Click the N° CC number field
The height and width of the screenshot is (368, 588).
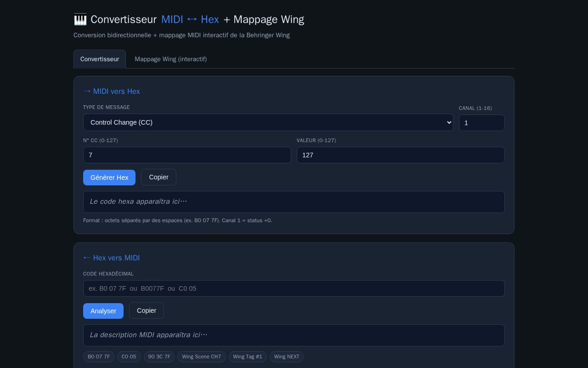tap(187, 155)
